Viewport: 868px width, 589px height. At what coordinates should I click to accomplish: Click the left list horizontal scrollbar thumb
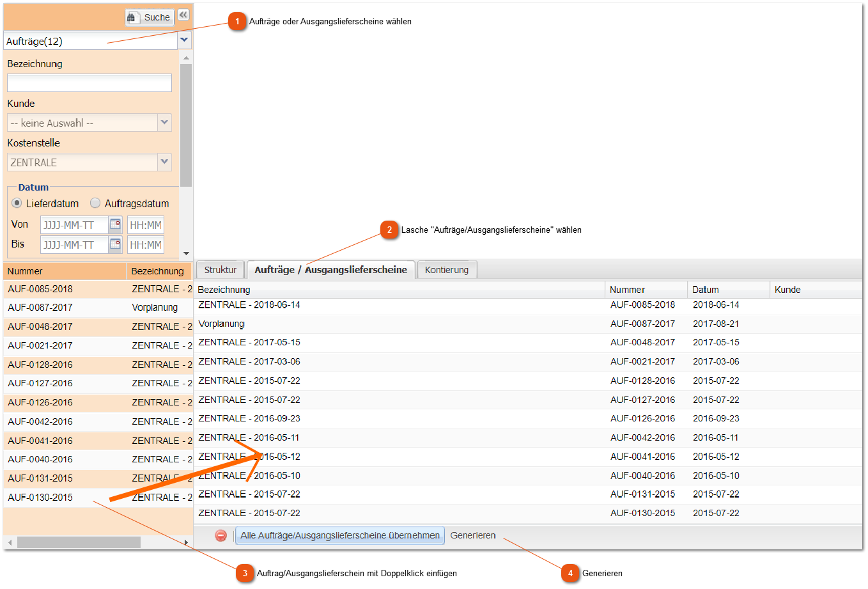click(79, 542)
